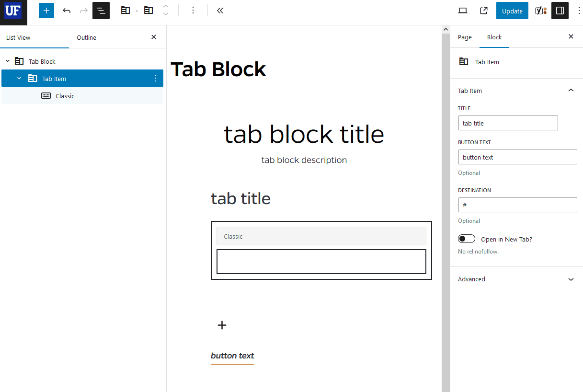This screenshot has height=392, width=583.
Task: Collapse the List View with the double-arrow icon
Action: [220, 10]
